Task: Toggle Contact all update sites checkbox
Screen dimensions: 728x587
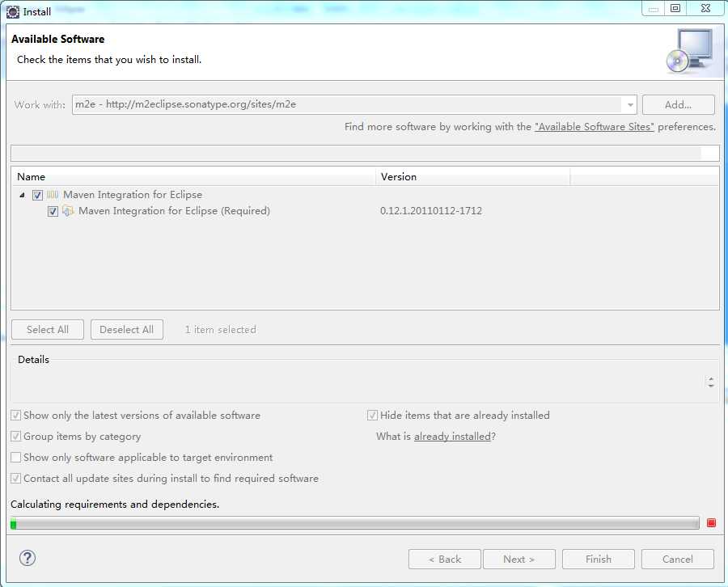Action: click(16, 479)
